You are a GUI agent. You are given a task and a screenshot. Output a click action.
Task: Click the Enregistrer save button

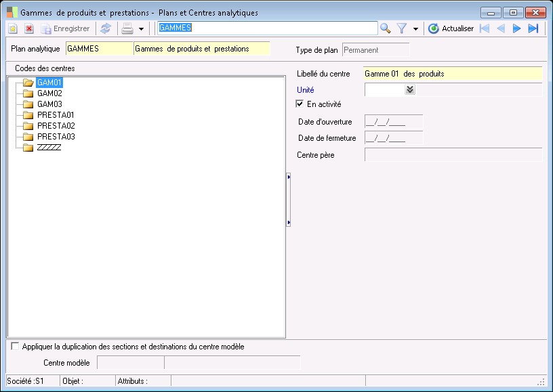tap(65, 28)
